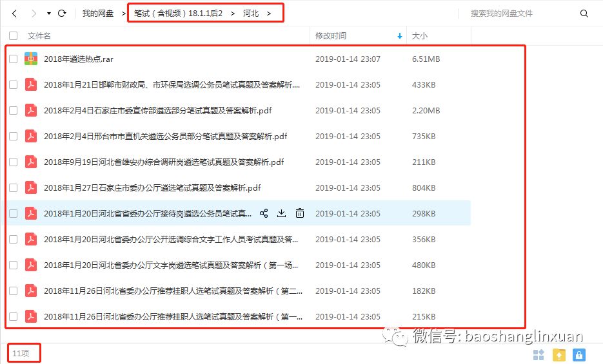The image size is (603, 364).
Task: Click PDF icon of 推荐挂职人选(第一 file
Action: [x=31, y=316]
